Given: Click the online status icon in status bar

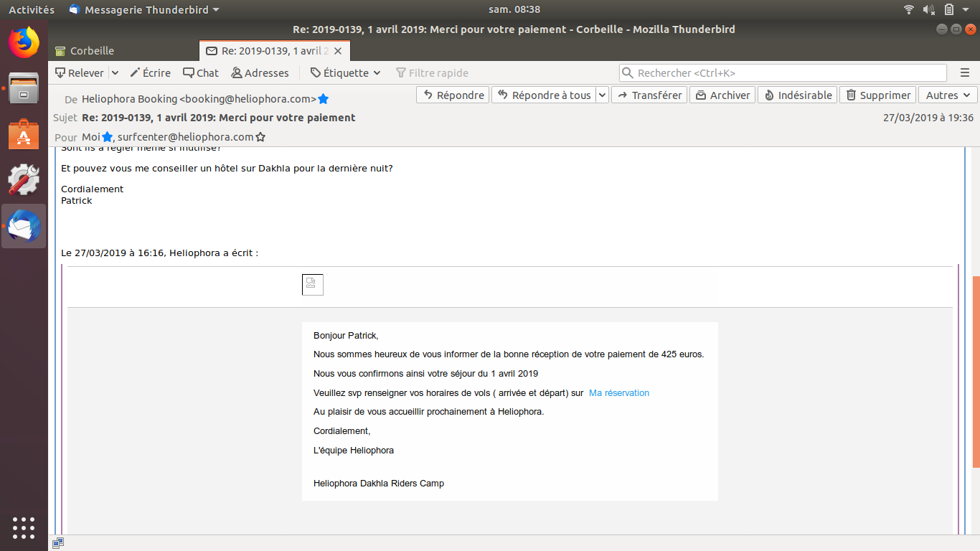Looking at the screenshot, I should [x=58, y=543].
